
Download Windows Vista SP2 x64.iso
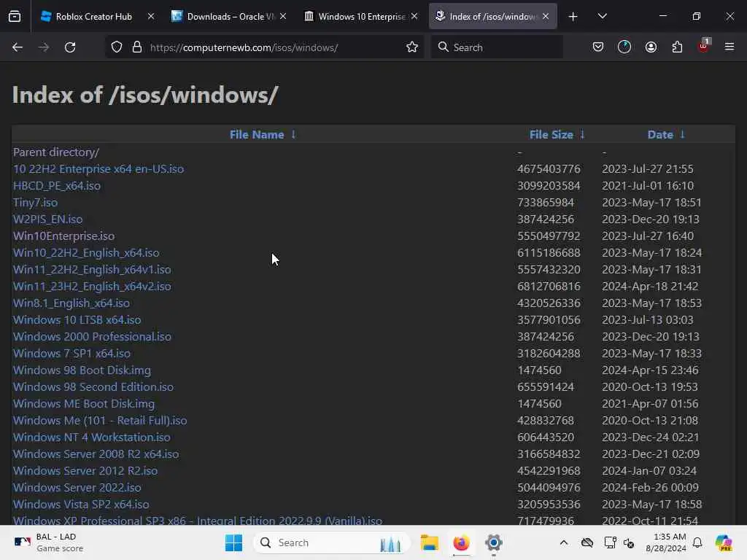click(x=81, y=505)
